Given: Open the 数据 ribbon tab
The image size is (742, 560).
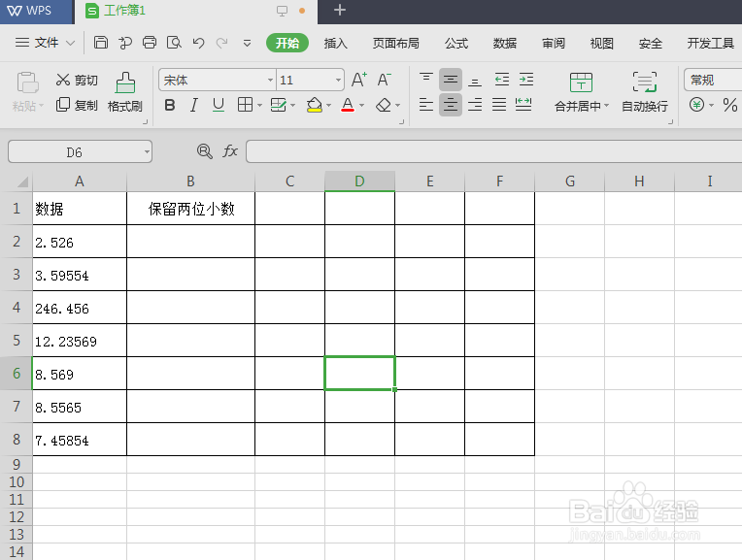Looking at the screenshot, I should pos(504,43).
